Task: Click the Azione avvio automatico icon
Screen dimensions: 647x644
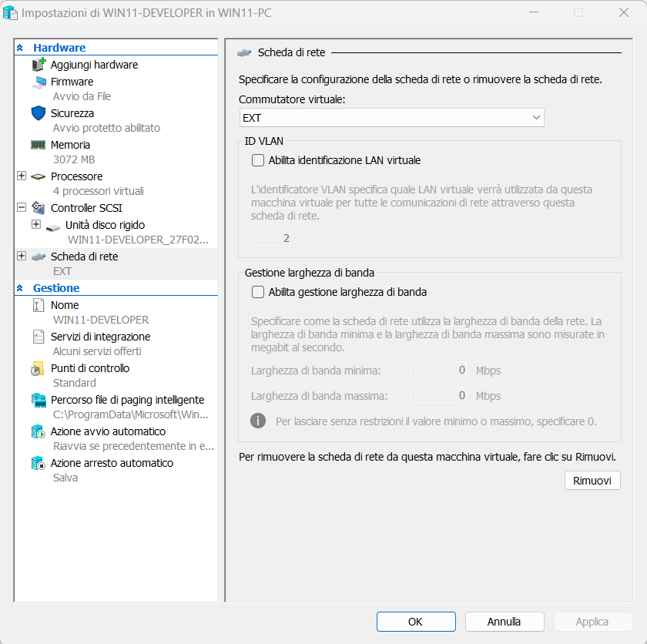Action: (x=39, y=431)
